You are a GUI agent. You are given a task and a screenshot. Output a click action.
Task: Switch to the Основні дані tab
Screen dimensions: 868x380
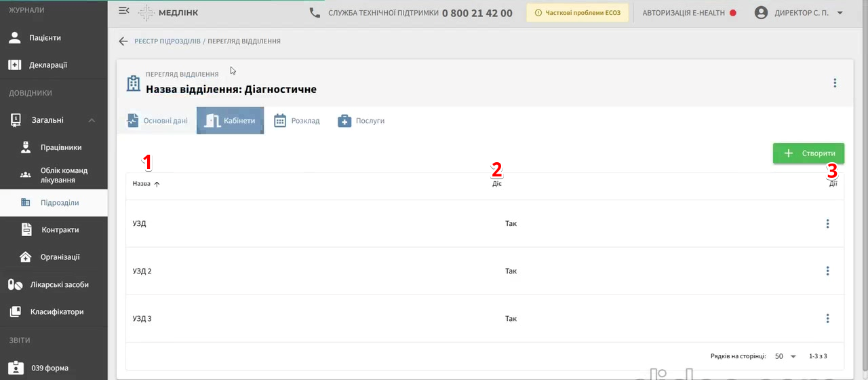tap(157, 121)
